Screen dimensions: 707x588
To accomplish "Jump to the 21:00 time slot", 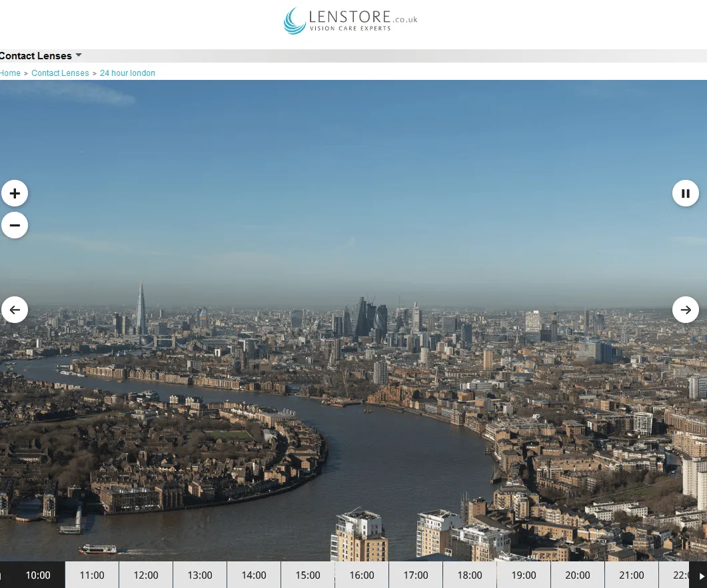I will coord(632,575).
